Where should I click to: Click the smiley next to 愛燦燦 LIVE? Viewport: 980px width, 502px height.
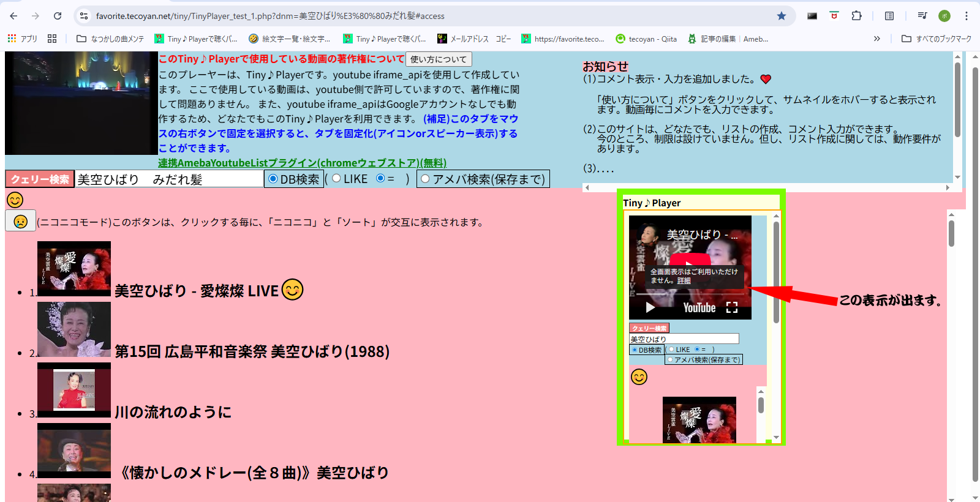[x=292, y=289]
